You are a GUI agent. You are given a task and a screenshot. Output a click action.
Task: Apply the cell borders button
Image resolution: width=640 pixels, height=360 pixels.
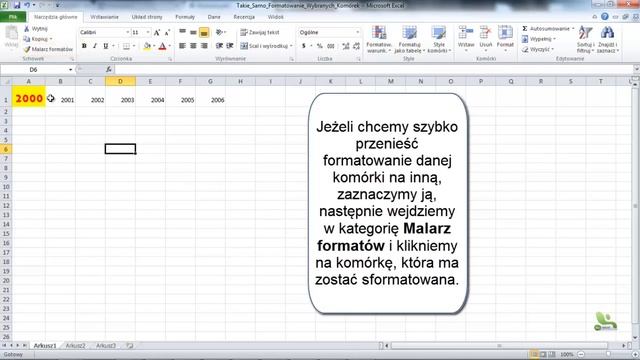click(x=127, y=46)
